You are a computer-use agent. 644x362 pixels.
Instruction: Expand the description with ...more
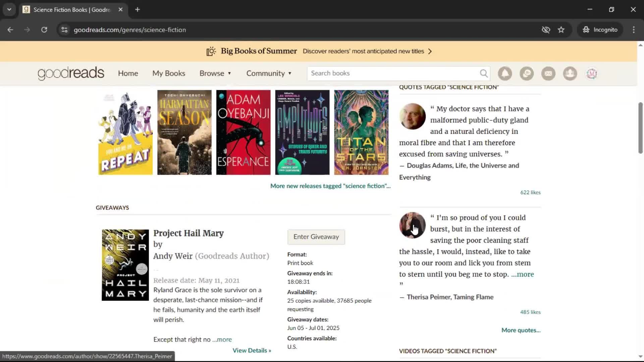click(x=222, y=340)
